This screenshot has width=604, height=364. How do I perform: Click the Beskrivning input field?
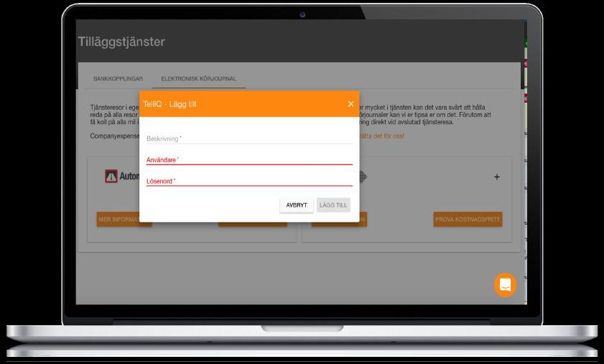point(249,139)
